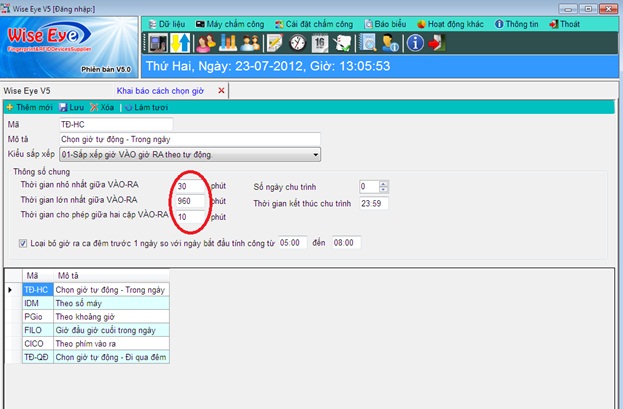This screenshot has height=409, width=623.
Task: Click the minimum VÀO-RA time field 30
Action: click(x=191, y=186)
